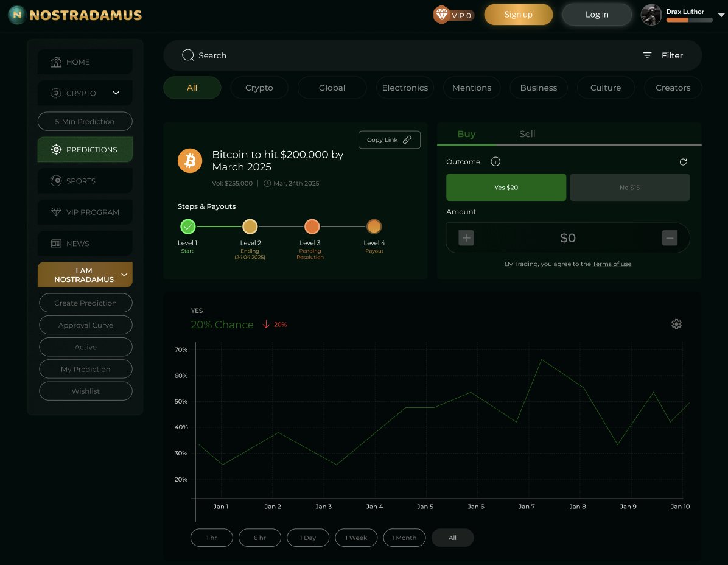Open VIP Program page

(x=85, y=212)
